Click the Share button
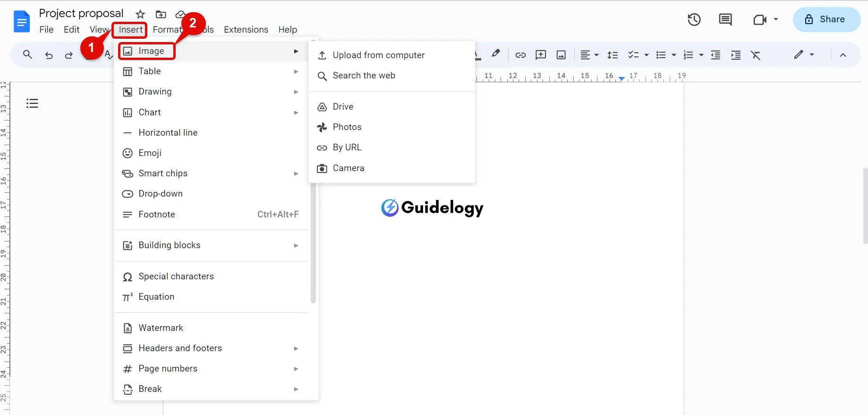Viewport: 868px width, 415px height. tap(826, 19)
